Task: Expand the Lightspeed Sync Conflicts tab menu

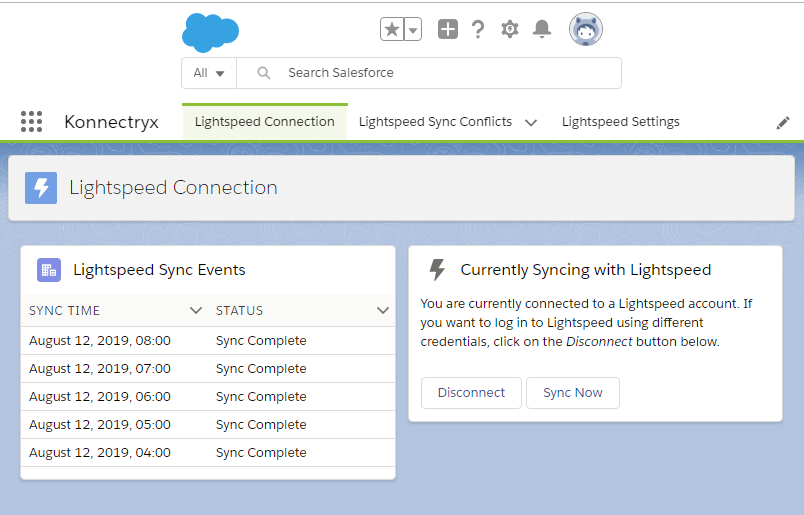Action: [x=531, y=122]
